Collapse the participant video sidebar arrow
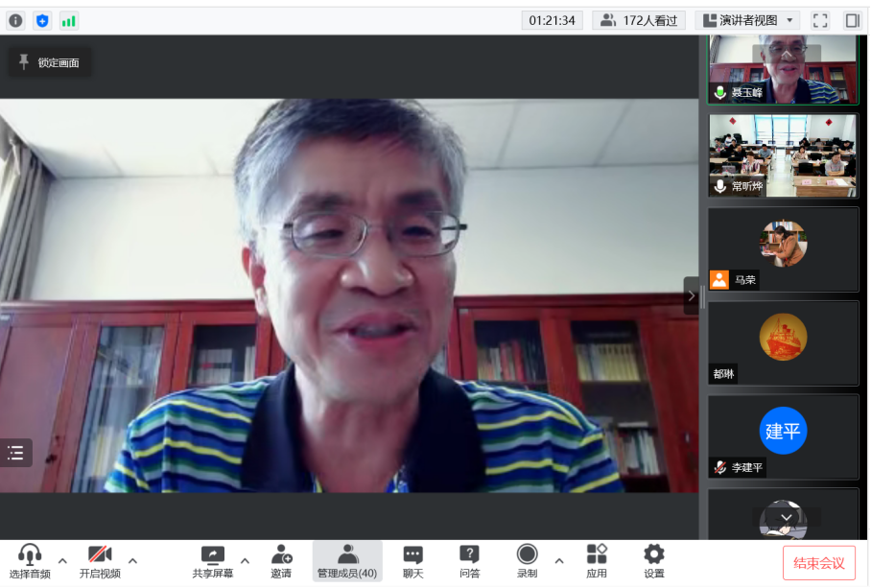The image size is (871, 588). coord(692,295)
